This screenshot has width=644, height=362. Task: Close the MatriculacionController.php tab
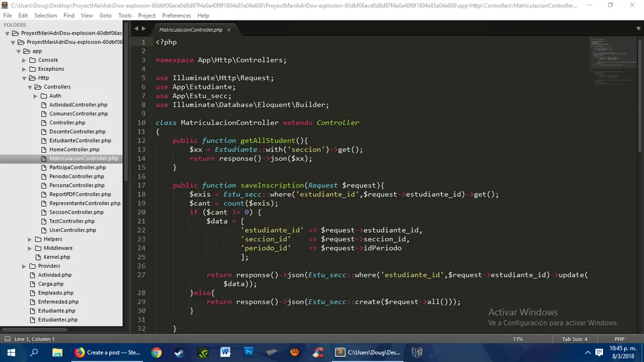229,30
